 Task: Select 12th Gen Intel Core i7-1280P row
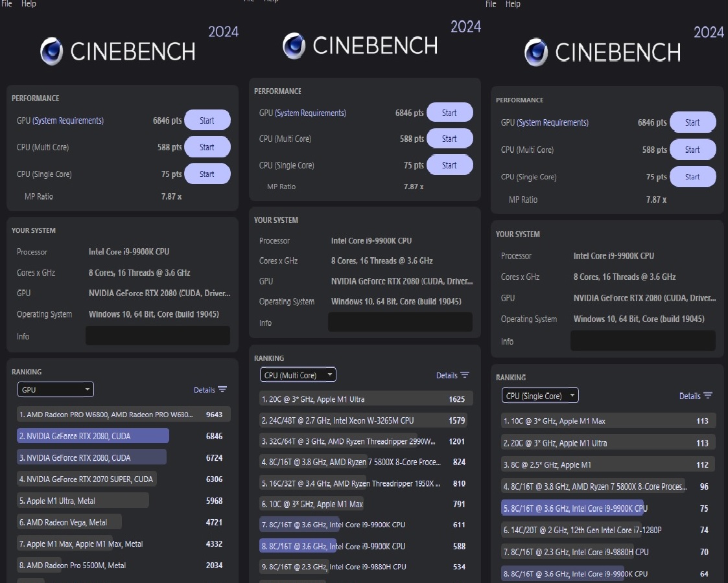point(608,530)
